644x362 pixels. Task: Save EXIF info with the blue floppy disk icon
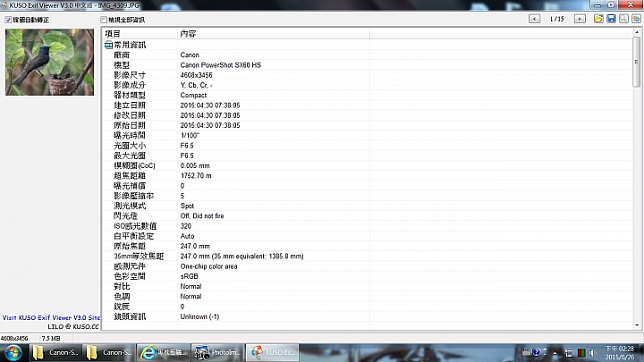(611, 19)
